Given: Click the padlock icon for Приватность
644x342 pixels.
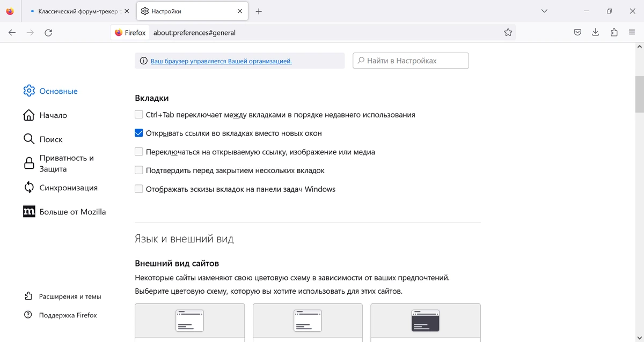Looking at the screenshot, I should click(x=29, y=163).
